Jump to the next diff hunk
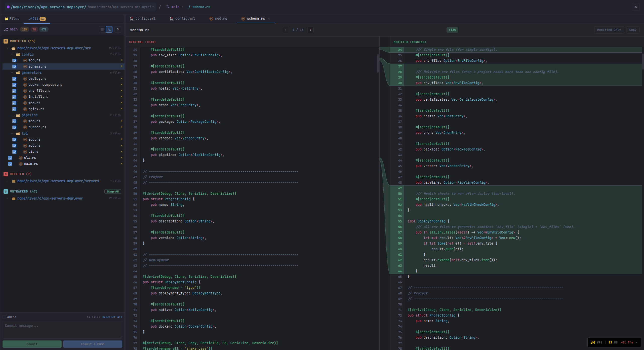 (310, 30)
